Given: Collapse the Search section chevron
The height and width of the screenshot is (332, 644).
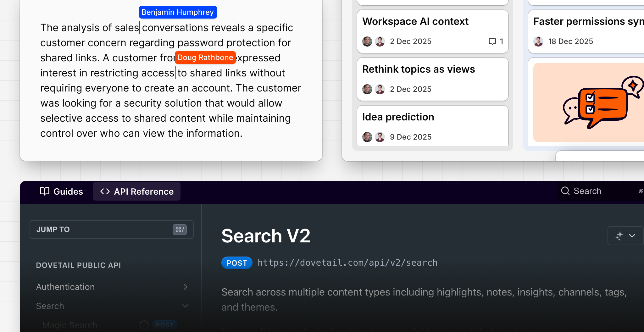Looking at the screenshot, I should (x=185, y=306).
